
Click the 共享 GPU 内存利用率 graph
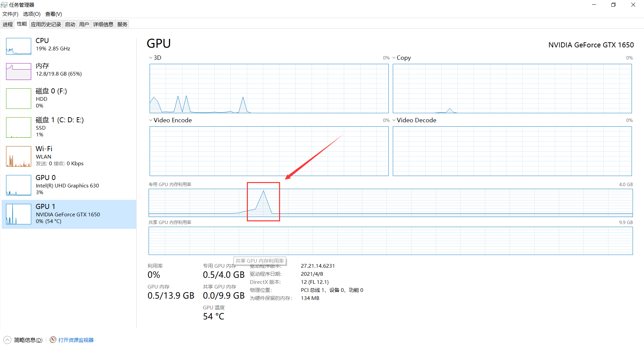(x=391, y=241)
